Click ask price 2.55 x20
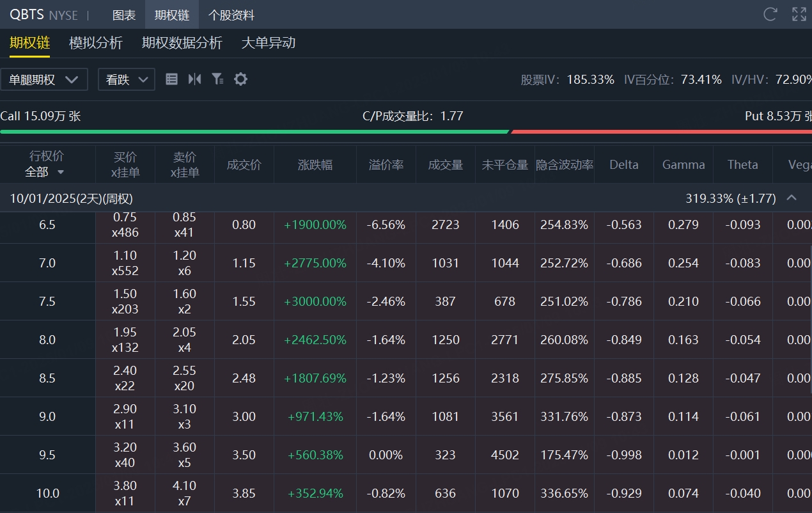 185,378
